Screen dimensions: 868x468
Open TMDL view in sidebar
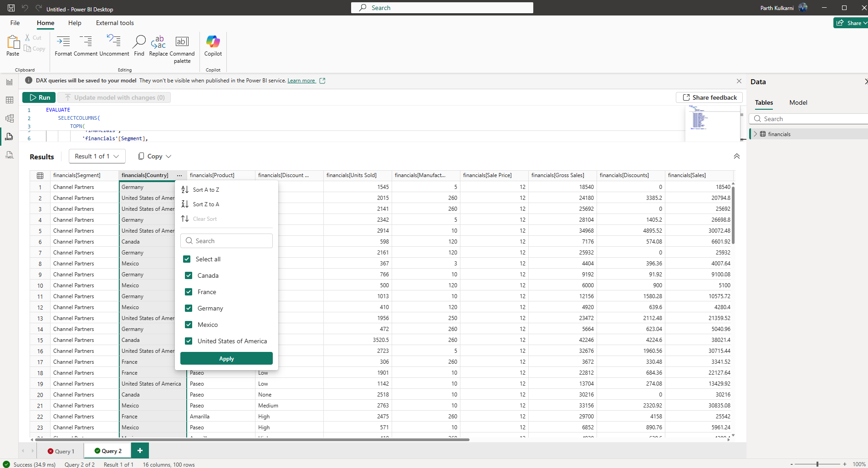pyautogui.click(x=10, y=155)
